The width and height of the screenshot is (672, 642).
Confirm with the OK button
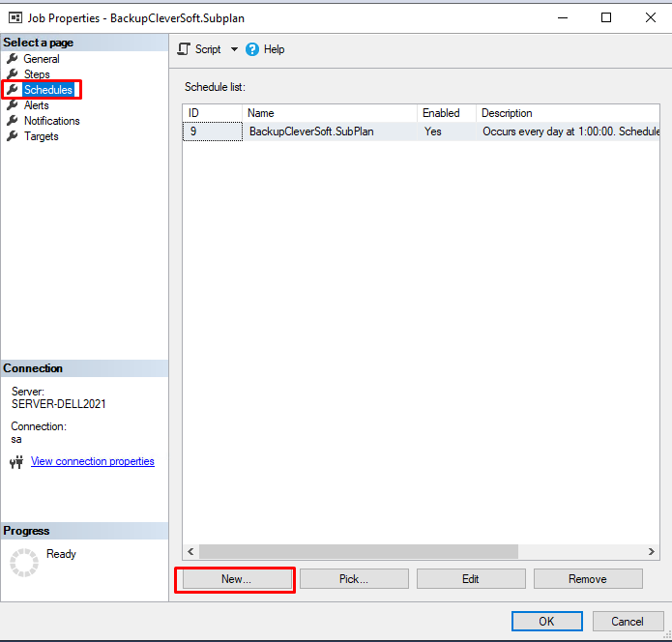tap(546, 621)
